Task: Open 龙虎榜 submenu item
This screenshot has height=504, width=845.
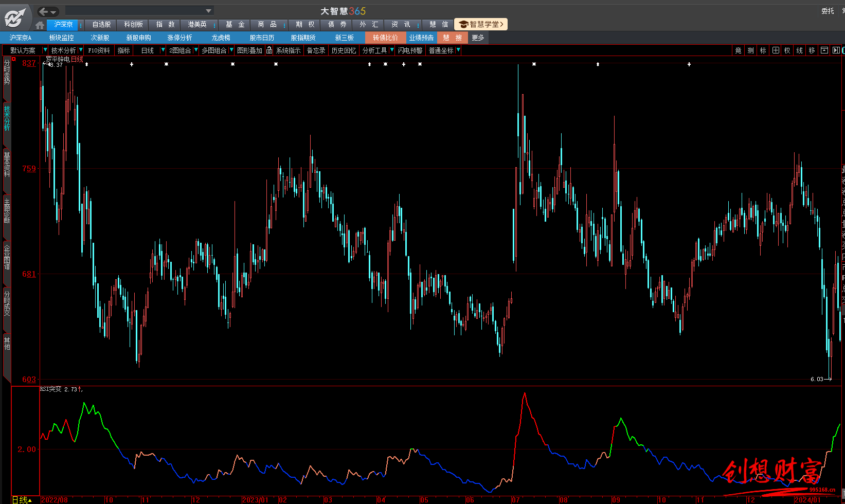Action: point(221,38)
